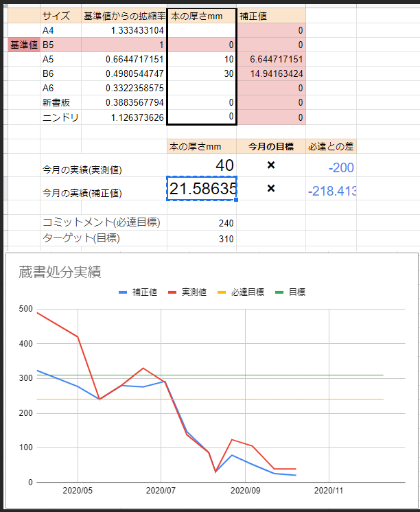Select the ニンドリ size cell
Image resolution: width=420 pixels, height=512 pixels.
click(61, 117)
